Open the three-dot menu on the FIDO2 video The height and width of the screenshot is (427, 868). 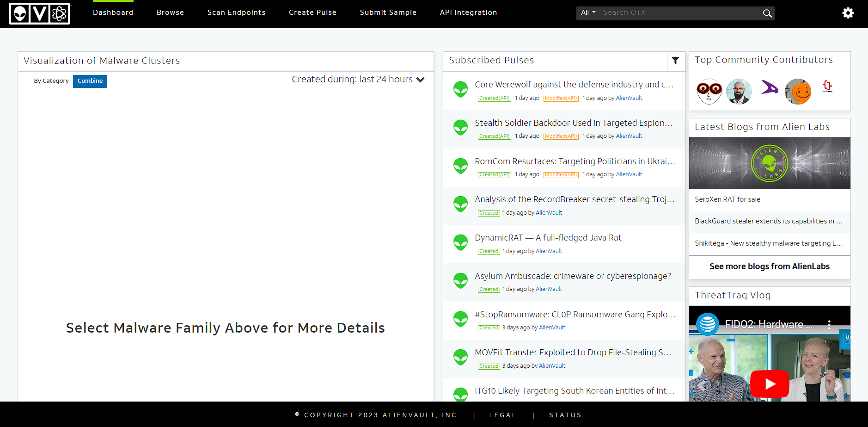(830, 325)
